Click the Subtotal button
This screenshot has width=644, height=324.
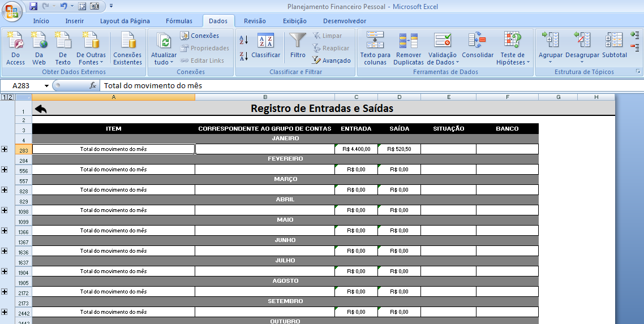(615, 46)
